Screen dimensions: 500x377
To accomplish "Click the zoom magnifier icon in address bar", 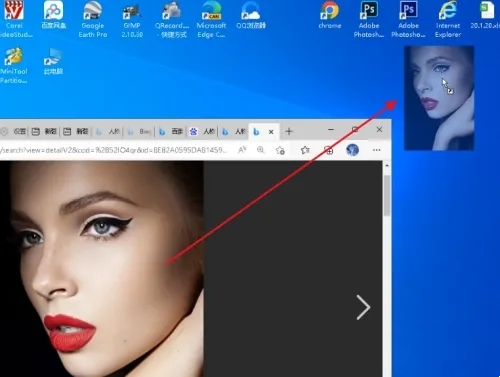I will (261, 150).
